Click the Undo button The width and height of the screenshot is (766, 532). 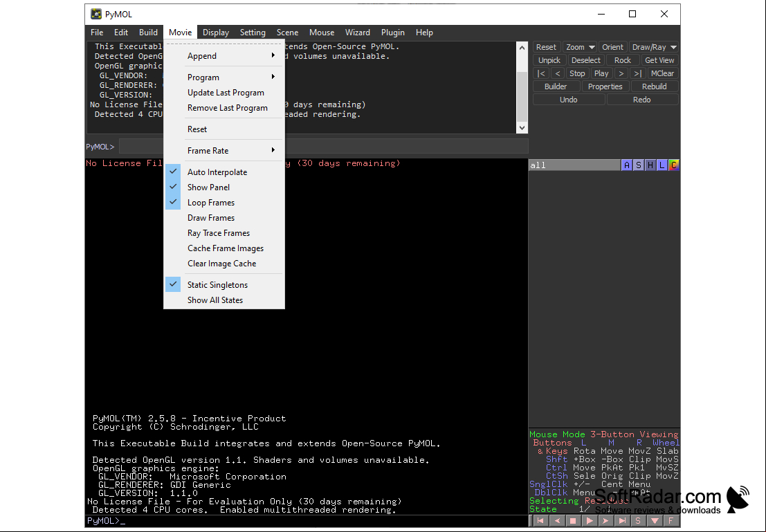[x=569, y=100]
